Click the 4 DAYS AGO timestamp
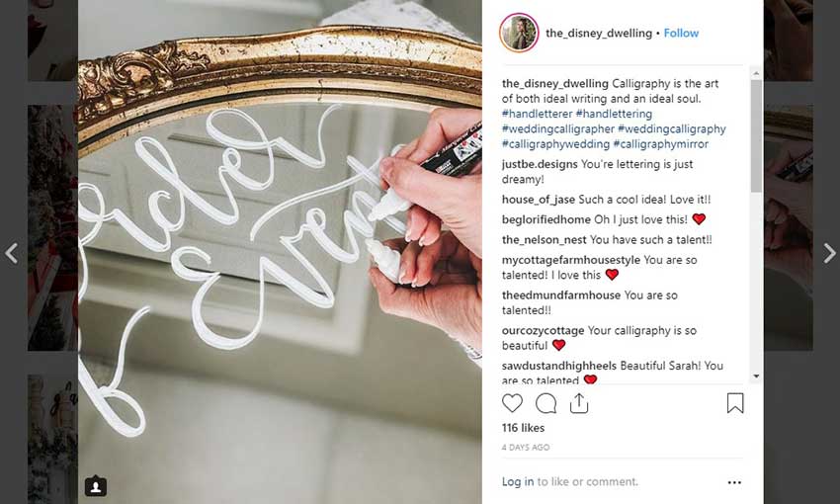 click(x=526, y=448)
